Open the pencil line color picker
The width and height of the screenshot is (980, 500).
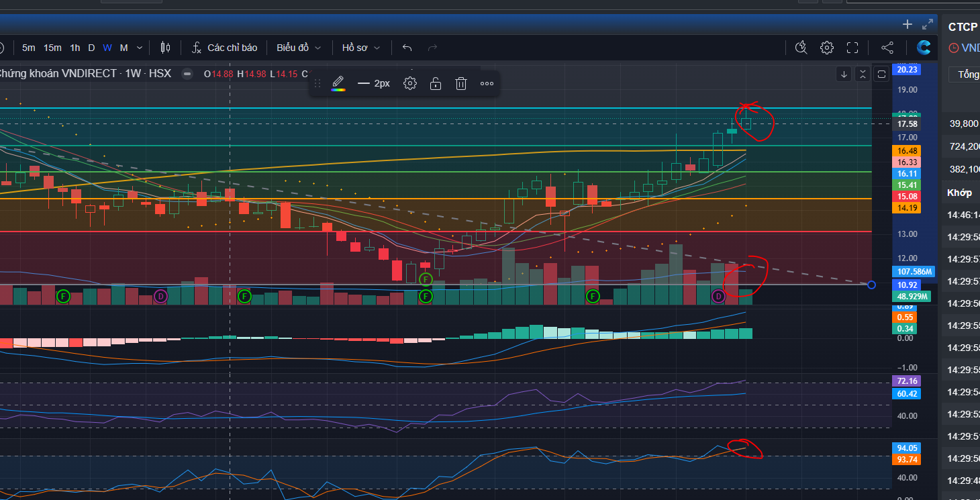(x=338, y=83)
